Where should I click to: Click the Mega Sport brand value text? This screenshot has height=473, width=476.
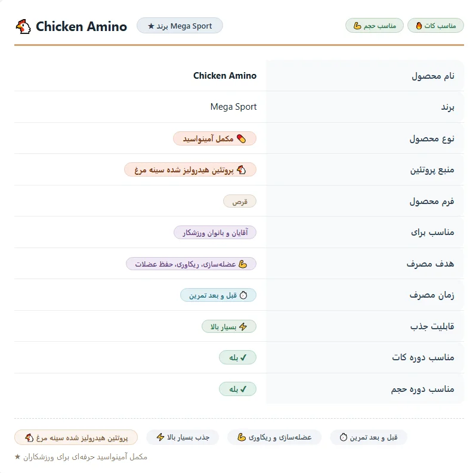click(233, 107)
